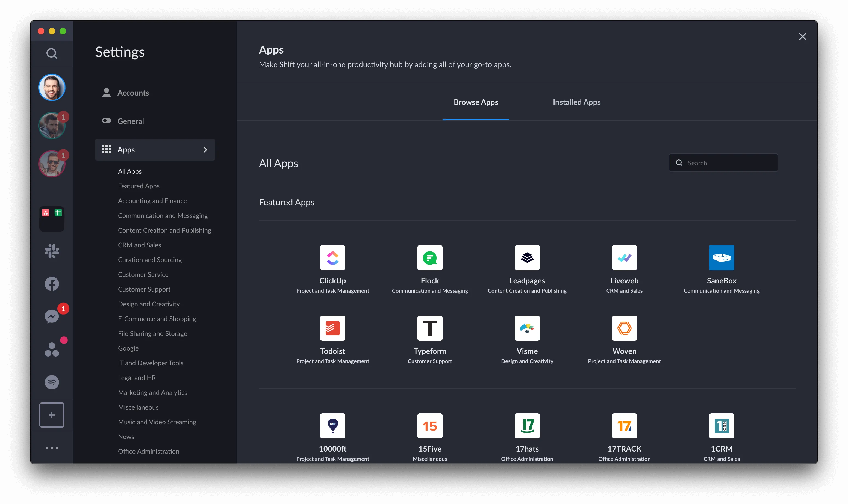Show Design and Creativity category in sidebar
Viewport: 848px width, 504px height.
pos(148,304)
